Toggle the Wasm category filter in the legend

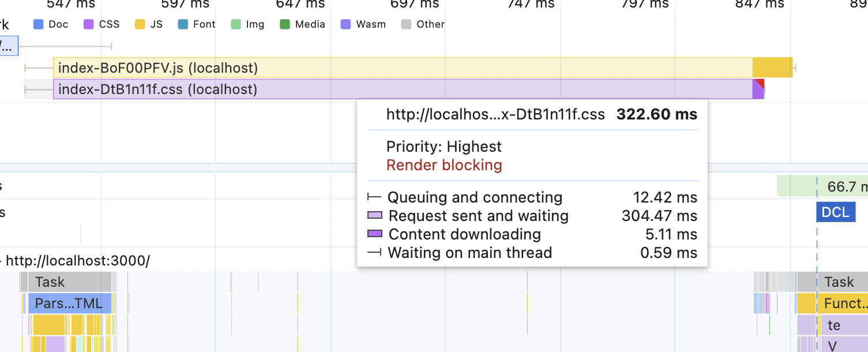[345, 24]
